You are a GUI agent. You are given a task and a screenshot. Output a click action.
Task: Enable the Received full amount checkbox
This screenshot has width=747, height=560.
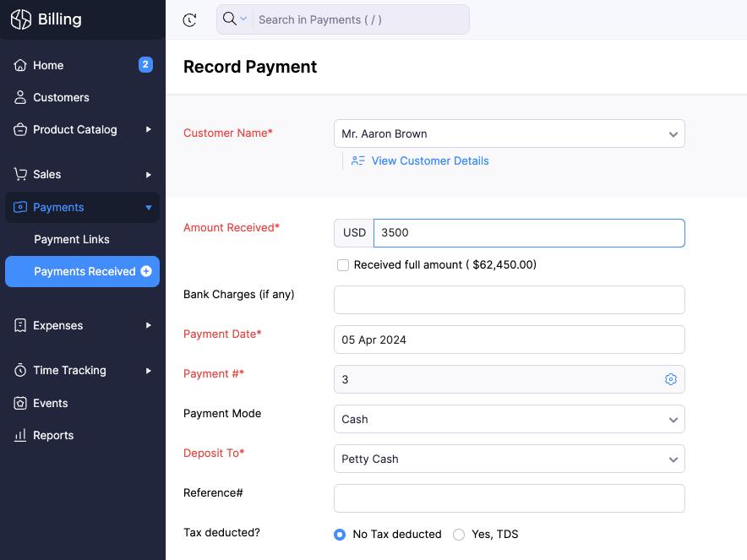click(343, 264)
